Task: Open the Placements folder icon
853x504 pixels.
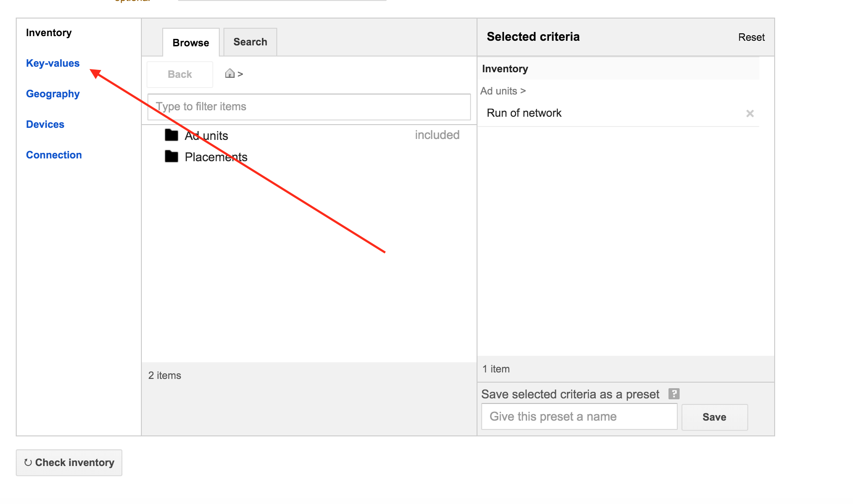Action: tap(172, 157)
